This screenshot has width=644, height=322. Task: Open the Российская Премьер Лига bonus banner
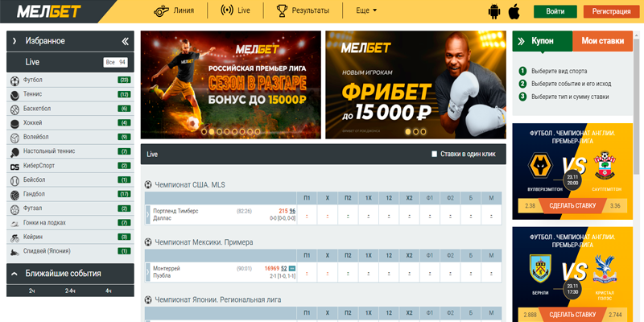[x=231, y=85]
